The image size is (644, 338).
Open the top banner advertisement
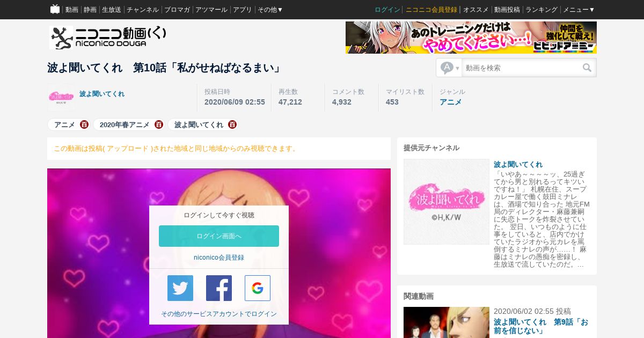point(471,38)
